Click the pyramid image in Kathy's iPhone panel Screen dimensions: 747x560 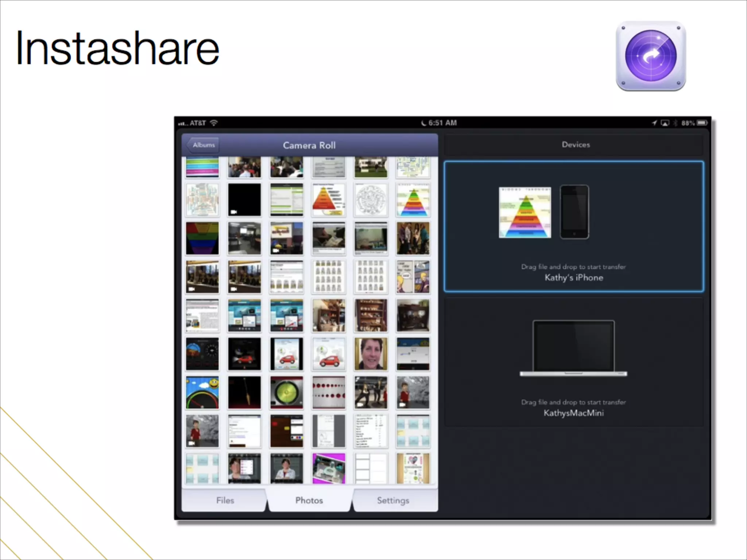pos(525,213)
